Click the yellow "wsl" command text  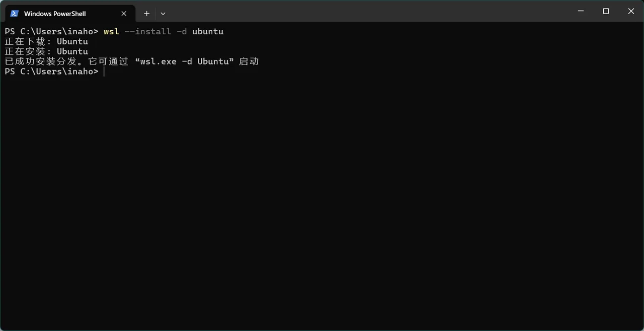coord(111,31)
